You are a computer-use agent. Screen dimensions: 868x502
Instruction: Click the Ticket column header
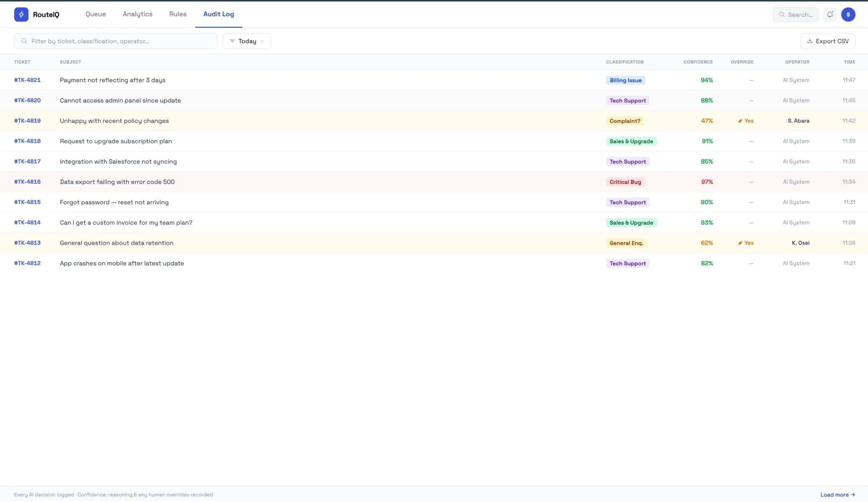(x=22, y=62)
